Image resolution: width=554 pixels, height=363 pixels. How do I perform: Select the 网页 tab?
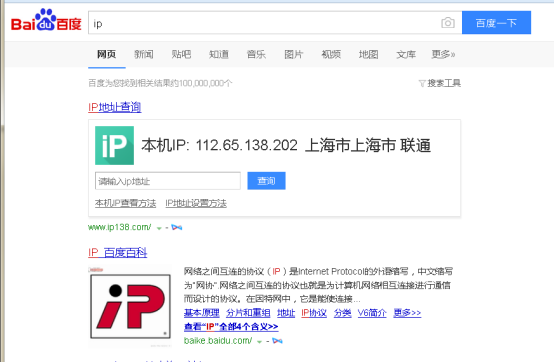tap(107, 54)
